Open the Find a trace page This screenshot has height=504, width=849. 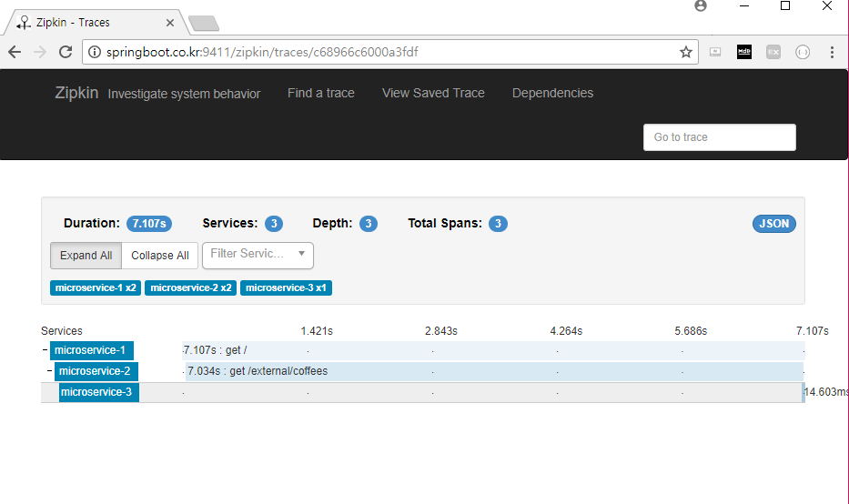(x=321, y=93)
